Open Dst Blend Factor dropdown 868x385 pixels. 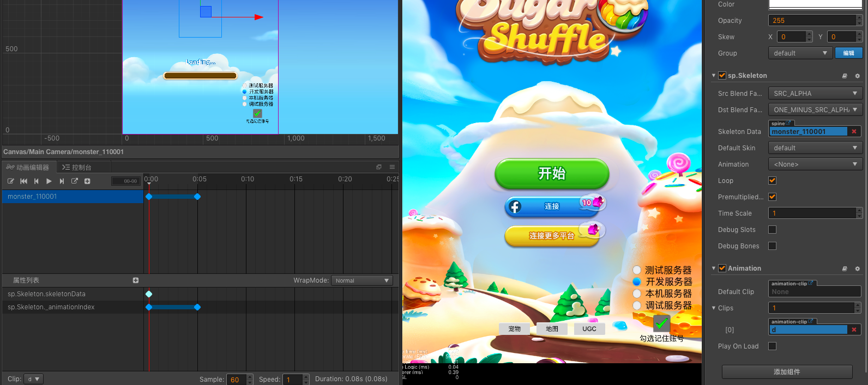point(815,110)
